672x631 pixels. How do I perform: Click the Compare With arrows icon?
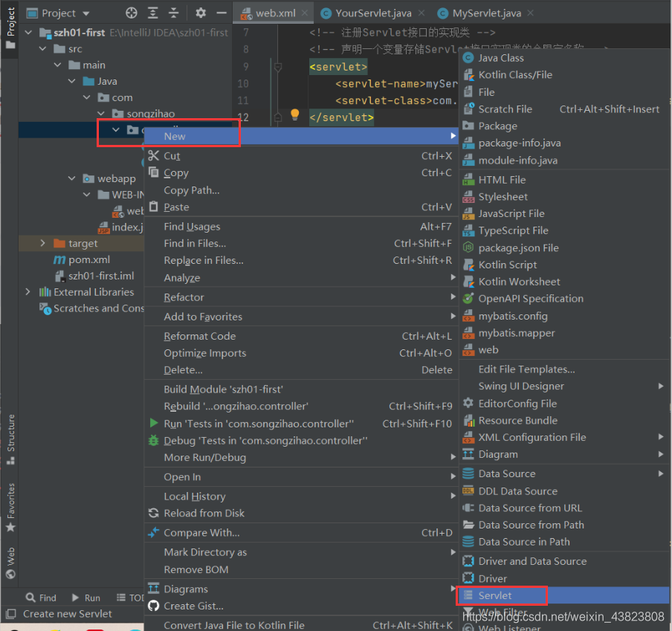pyautogui.click(x=153, y=532)
